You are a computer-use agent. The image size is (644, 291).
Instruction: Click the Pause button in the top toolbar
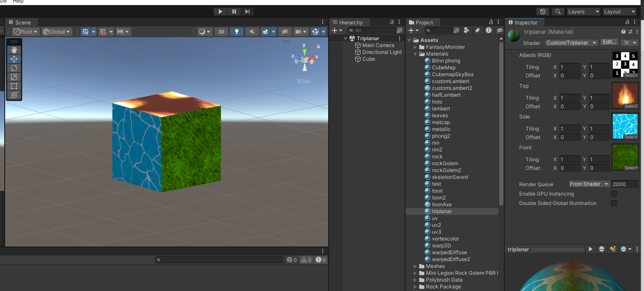(234, 12)
